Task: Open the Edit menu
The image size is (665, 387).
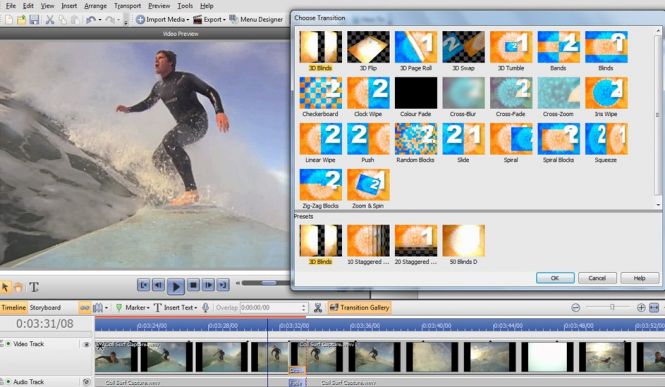Action: click(28, 6)
